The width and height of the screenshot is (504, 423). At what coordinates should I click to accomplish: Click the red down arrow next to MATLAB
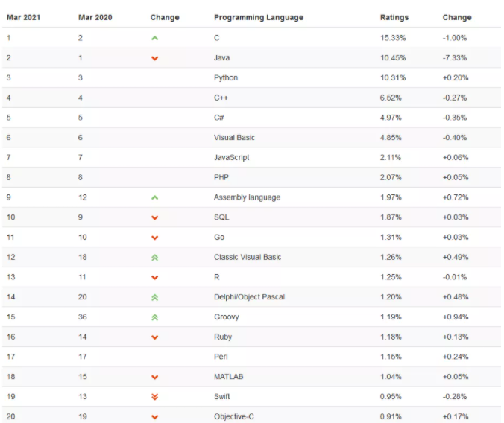tap(154, 377)
